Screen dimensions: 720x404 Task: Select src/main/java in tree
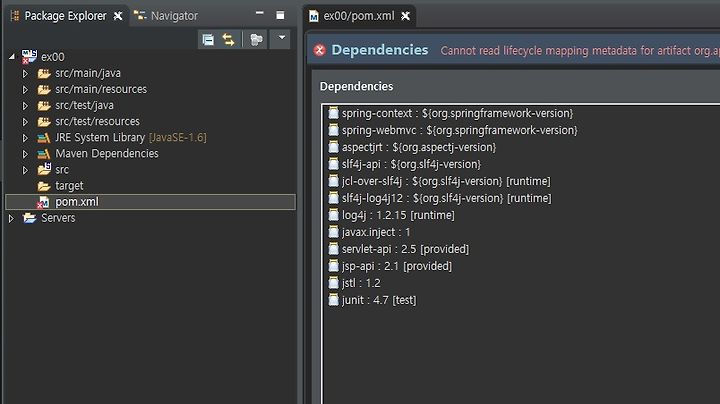click(x=88, y=73)
